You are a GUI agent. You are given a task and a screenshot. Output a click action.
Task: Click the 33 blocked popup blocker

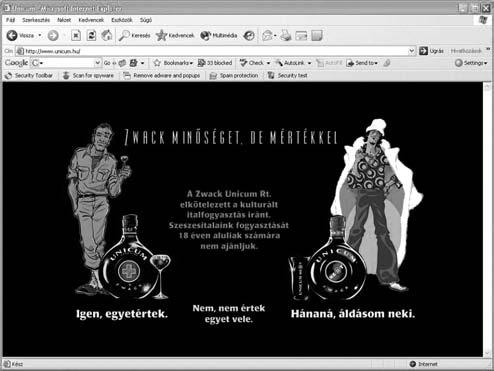215,63
